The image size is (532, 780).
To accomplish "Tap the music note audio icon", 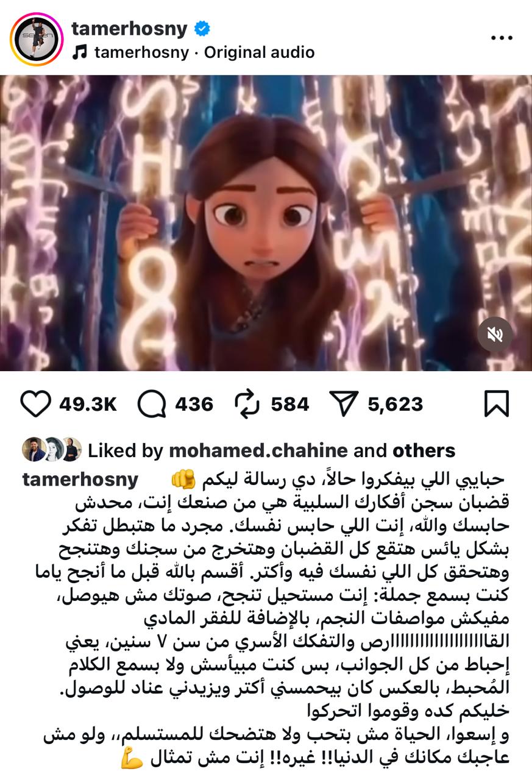I will (79, 52).
